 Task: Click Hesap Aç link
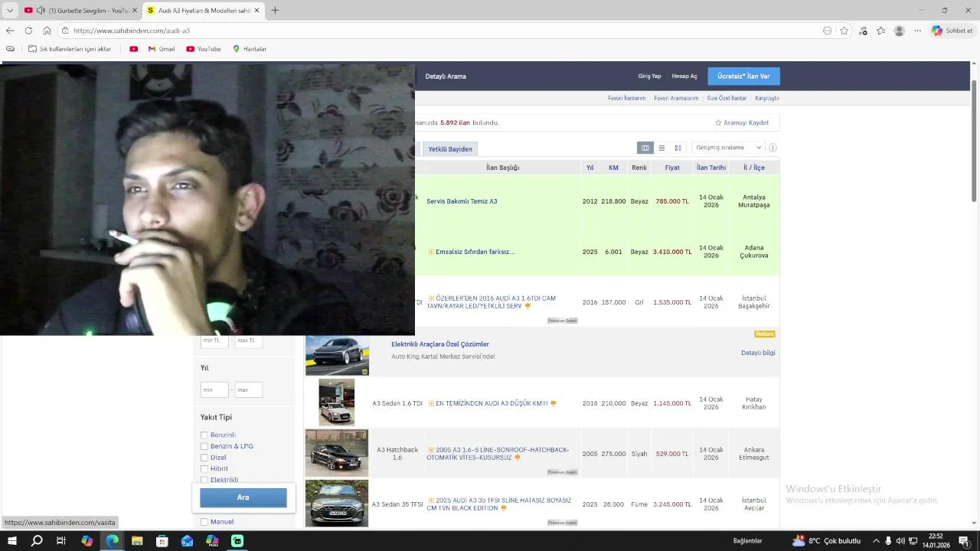684,77
